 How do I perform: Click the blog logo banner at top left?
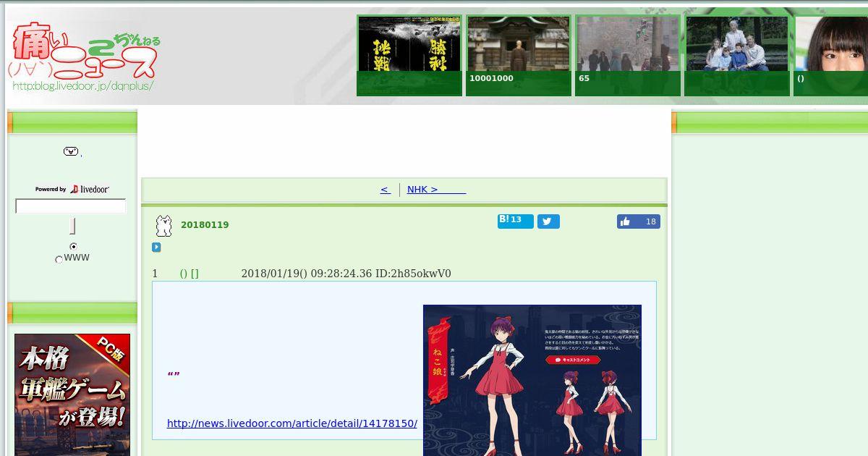tap(84, 57)
